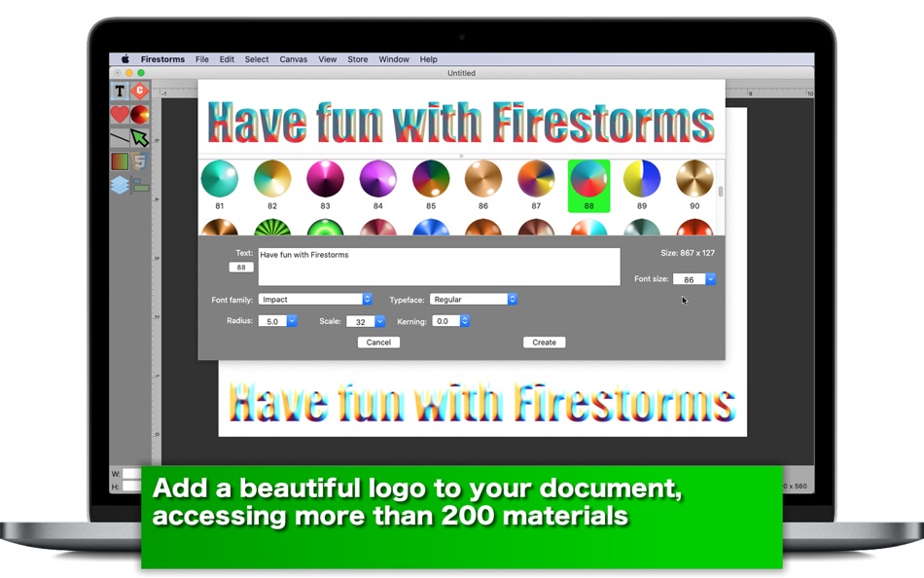Open the Firestorms app menu
The height and width of the screenshot is (578, 924).
click(x=162, y=59)
